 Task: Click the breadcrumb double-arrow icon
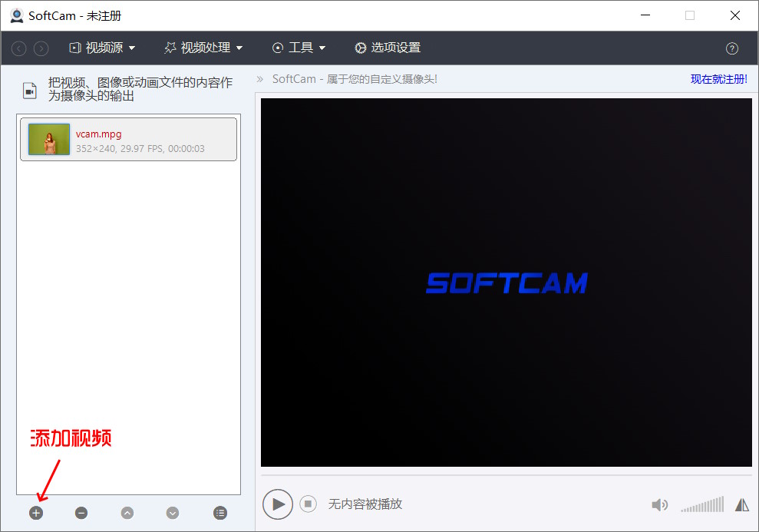pyautogui.click(x=260, y=79)
